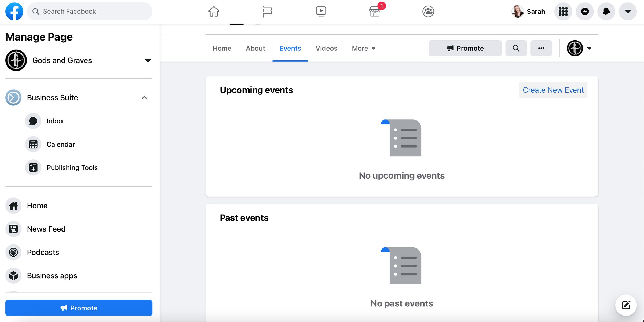Screen dimensions: 644x322
Task: Open the Events tab on the page
Action: click(290, 48)
